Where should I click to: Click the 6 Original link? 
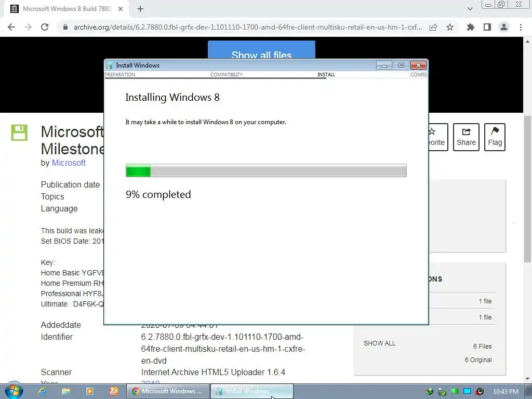coord(478,360)
